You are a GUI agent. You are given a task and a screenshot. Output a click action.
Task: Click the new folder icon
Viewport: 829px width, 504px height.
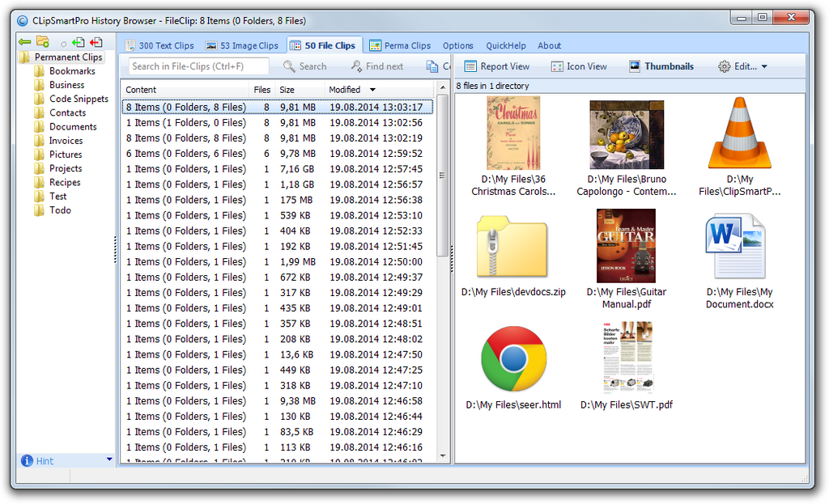point(43,42)
